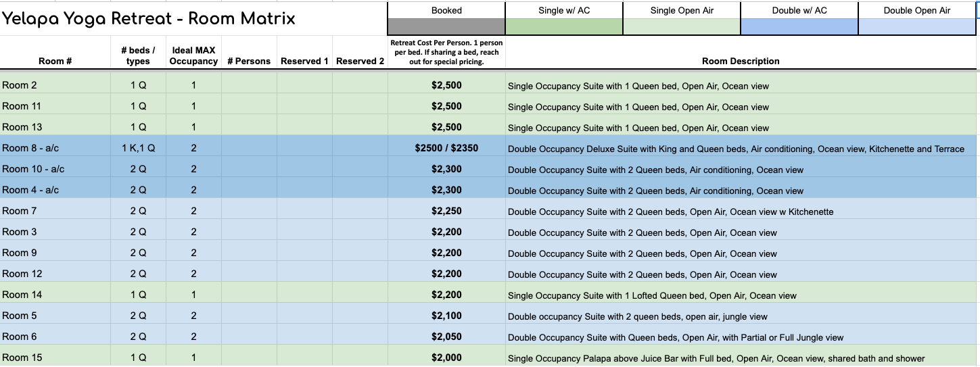
Task: Select the Reserved 1 header cell
Action: pyautogui.click(x=304, y=61)
